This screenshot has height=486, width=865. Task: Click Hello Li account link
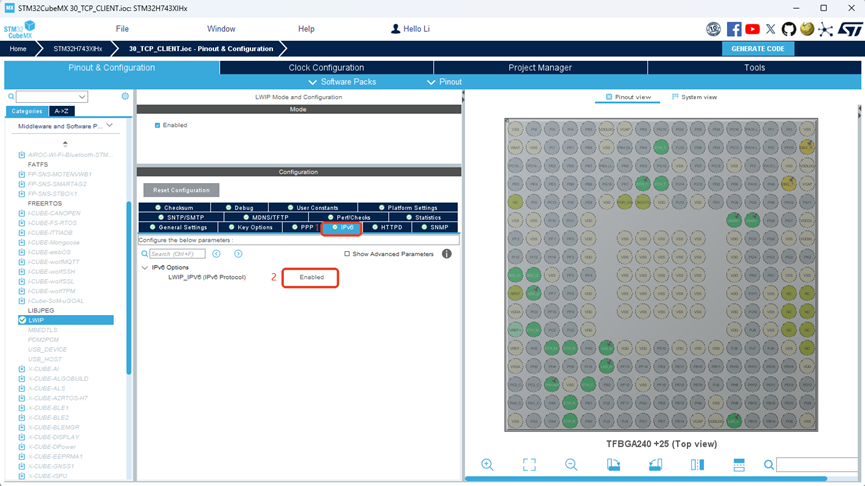coord(416,29)
